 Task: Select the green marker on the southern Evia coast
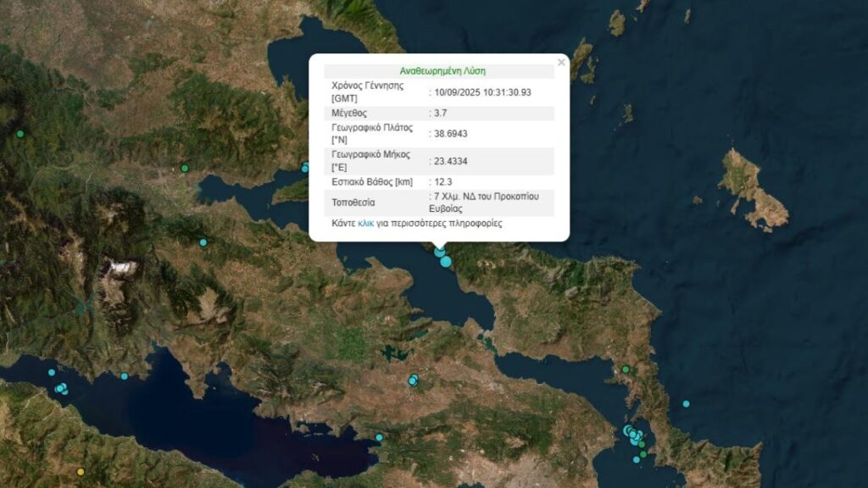pyautogui.click(x=626, y=369)
